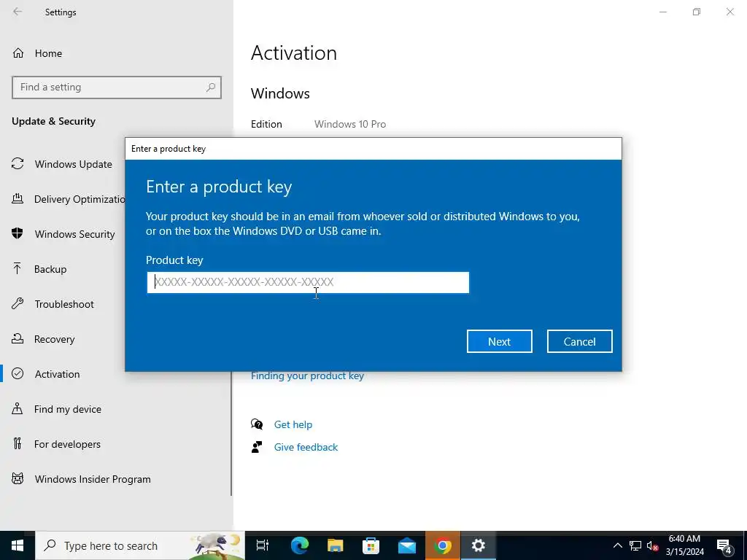Click the Update & Security heading
Image resolution: width=747 pixels, height=560 pixels.
coord(53,122)
